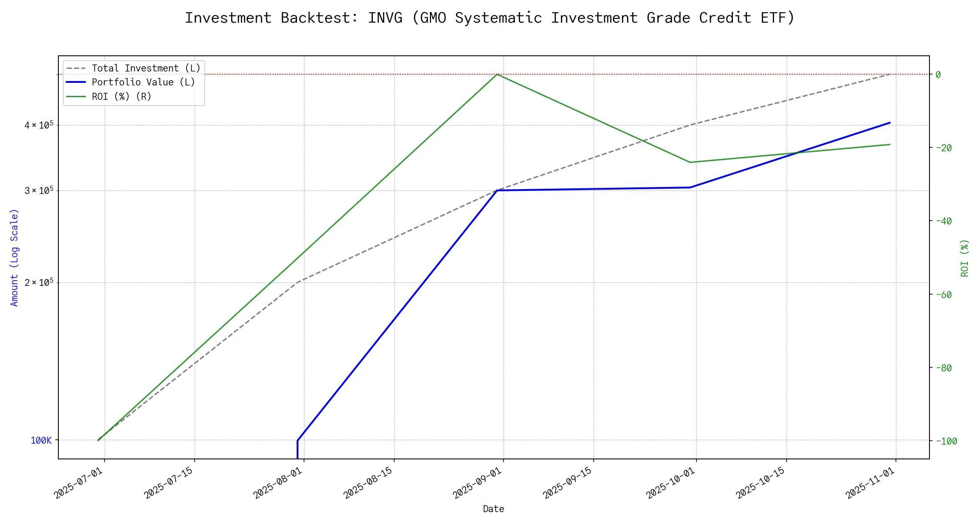Click the Date x-axis title

point(493,509)
